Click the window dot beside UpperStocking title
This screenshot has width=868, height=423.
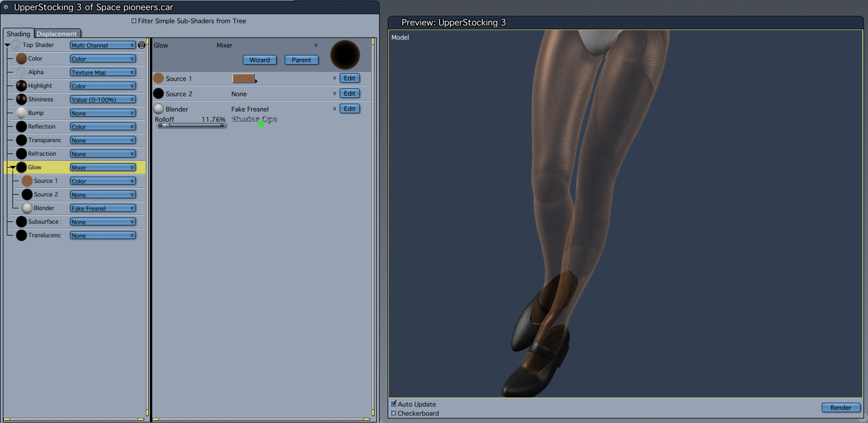tap(6, 7)
